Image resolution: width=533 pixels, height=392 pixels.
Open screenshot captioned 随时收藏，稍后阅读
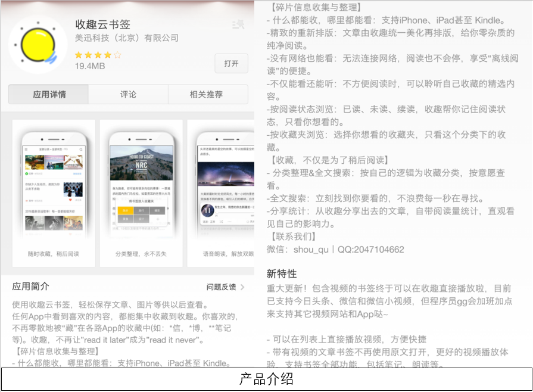(54, 193)
